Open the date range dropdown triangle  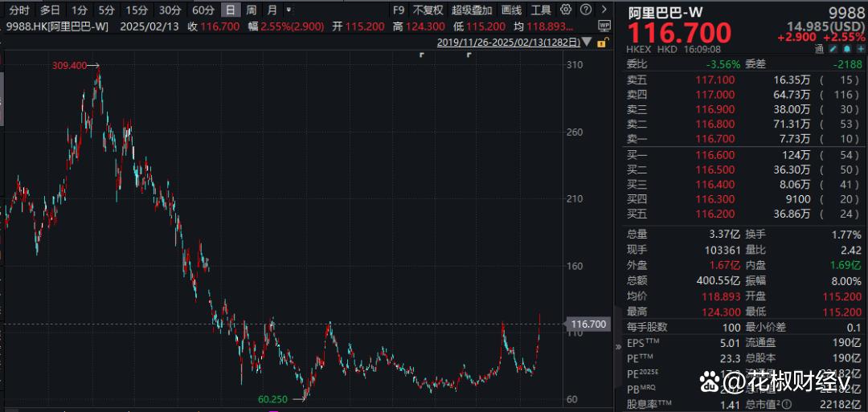[x=586, y=43]
